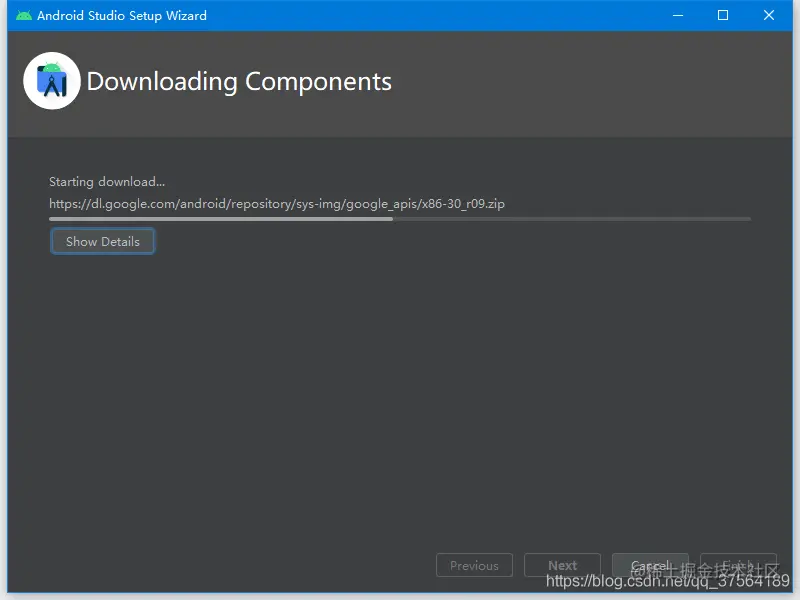The image size is (800, 600).
Task: Click the Android icon in title bar
Action: pos(23,15)
